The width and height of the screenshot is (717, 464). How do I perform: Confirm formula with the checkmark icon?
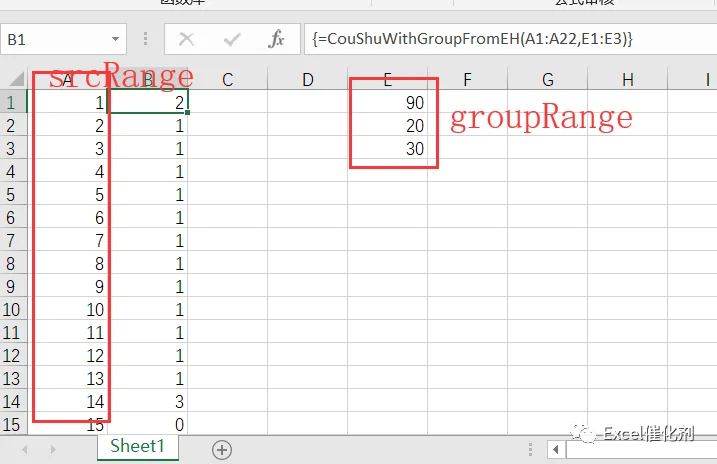point(232,39)
